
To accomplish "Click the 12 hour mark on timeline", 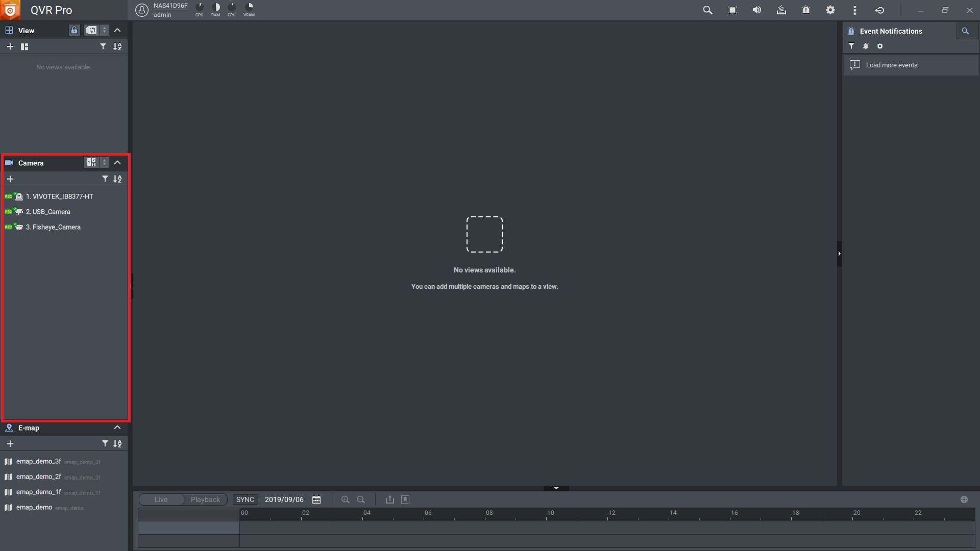I will click(611, 513).
